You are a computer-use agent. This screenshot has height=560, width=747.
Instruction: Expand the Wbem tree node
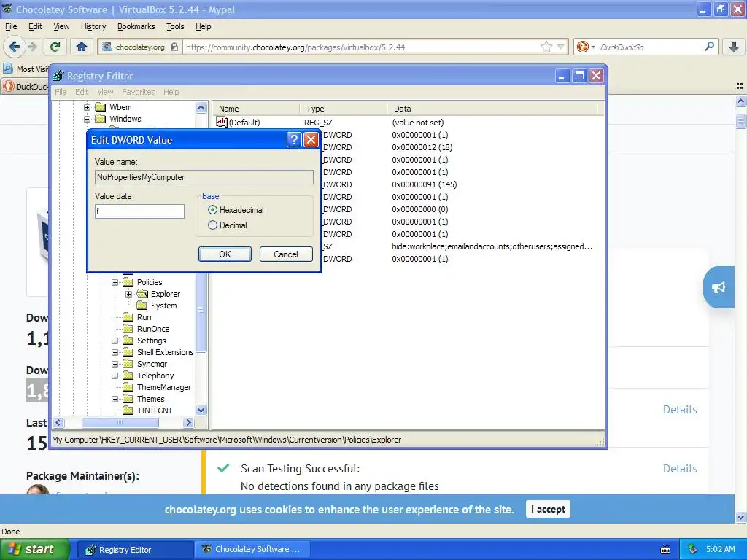click(x=88, y=107)
